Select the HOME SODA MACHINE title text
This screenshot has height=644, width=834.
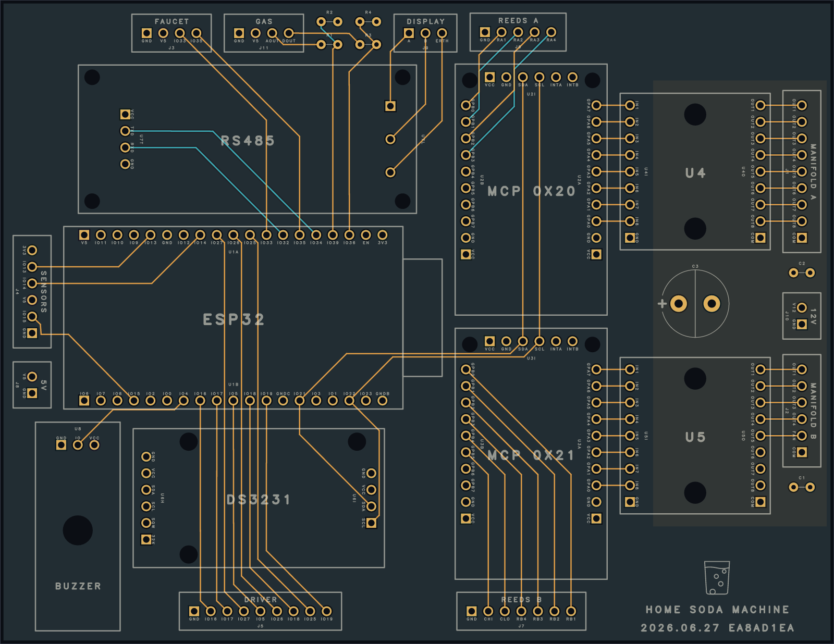tap(717, 610)
